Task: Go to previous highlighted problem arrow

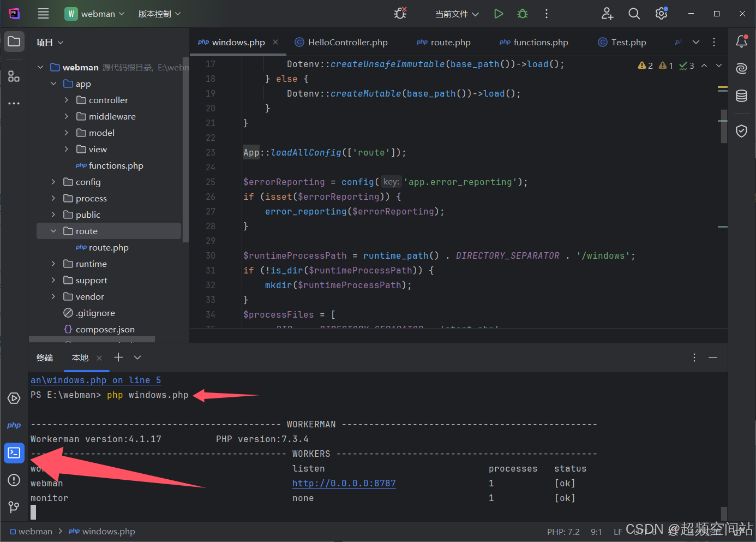Action: [704, 65]
